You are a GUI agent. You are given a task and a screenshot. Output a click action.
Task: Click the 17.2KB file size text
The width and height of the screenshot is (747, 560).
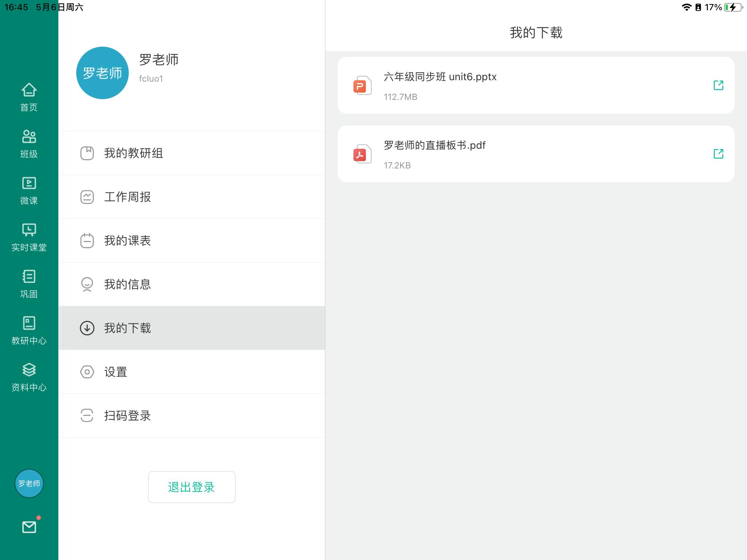[397, 166]
